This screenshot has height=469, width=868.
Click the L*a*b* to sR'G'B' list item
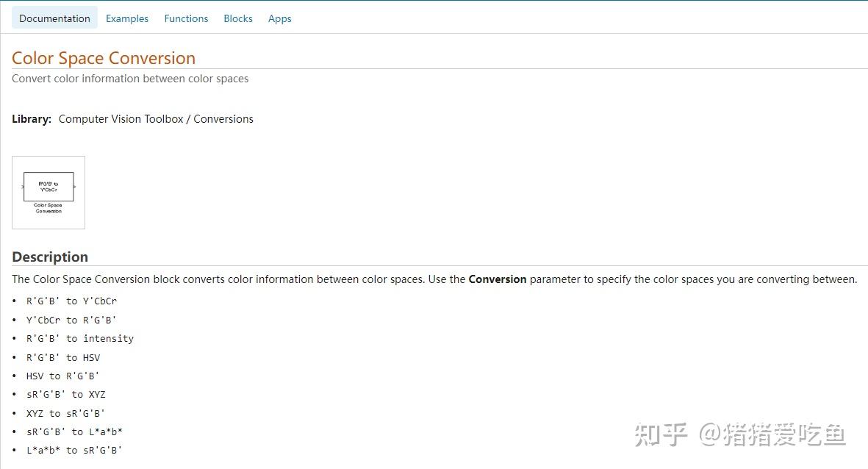pos(74,450)
